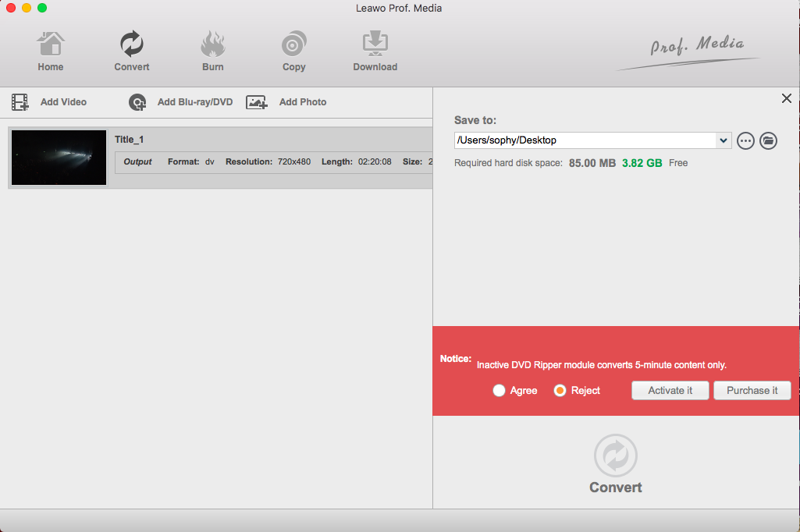Open the output folder icon

pyautogui.click(x=768, y=140)
